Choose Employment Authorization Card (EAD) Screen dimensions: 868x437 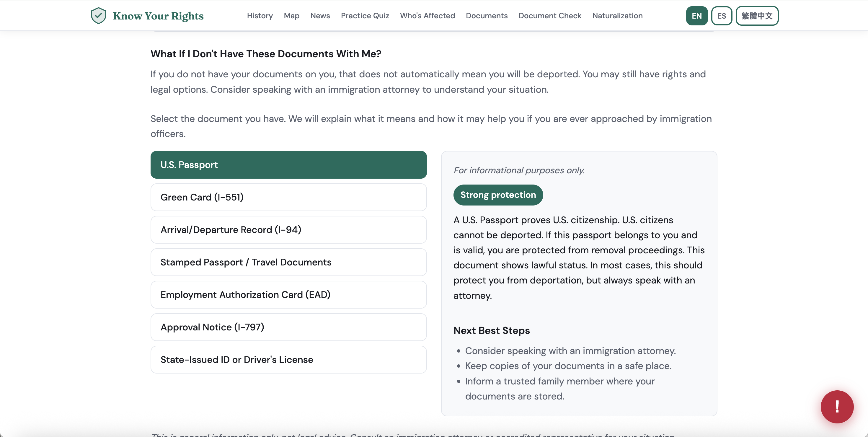[288, 294]
